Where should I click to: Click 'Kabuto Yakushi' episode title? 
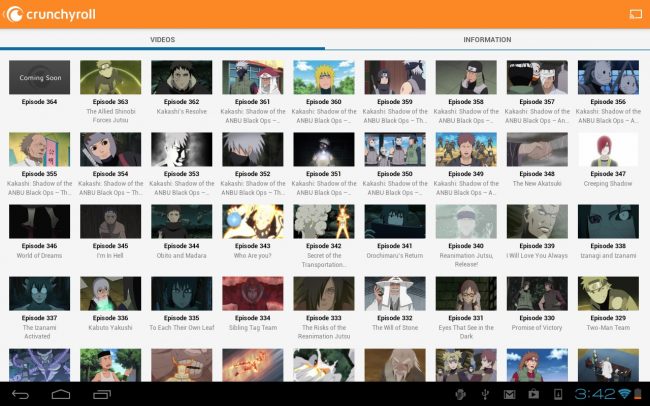(x=110, y=328)
